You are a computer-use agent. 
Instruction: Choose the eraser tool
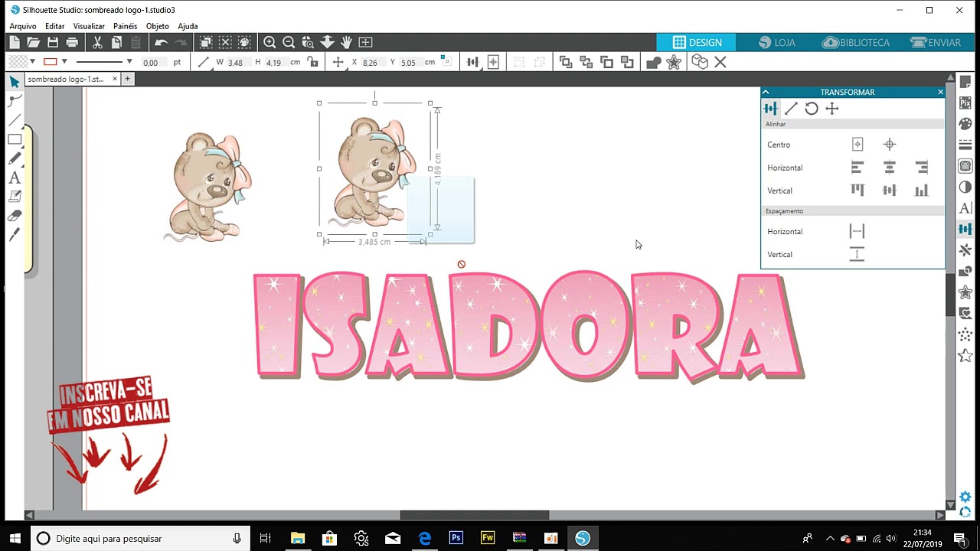point(15,216)
